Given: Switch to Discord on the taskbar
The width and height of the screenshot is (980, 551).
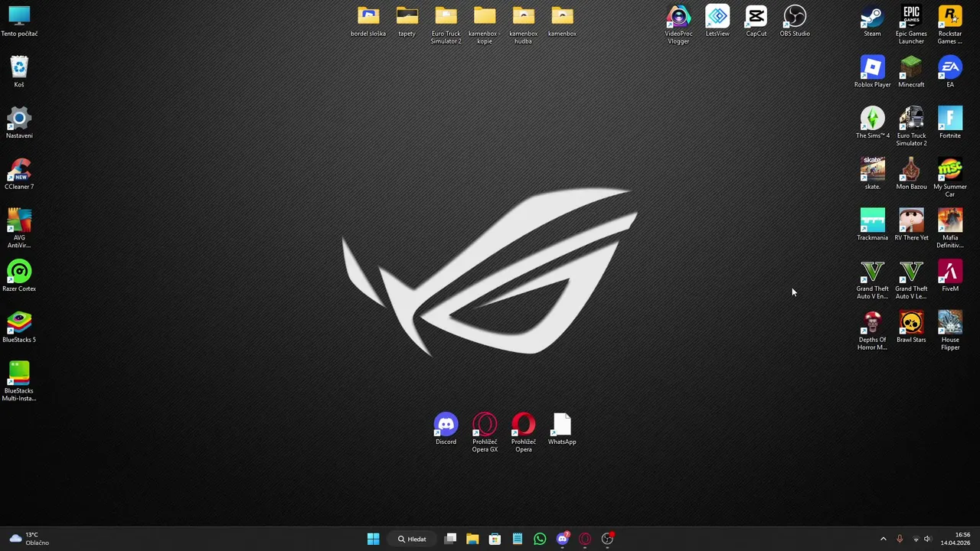Looking at the screenshot, I should (563, 539).
